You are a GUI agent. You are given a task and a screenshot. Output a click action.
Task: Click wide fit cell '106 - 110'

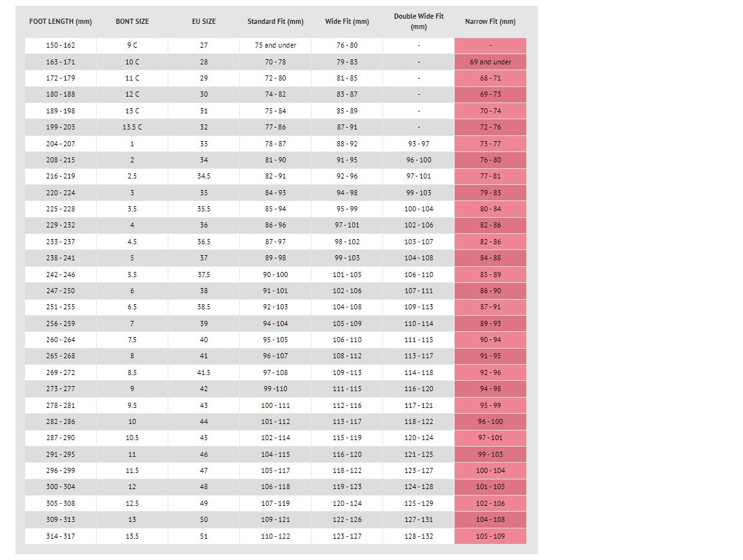point(347,340)
